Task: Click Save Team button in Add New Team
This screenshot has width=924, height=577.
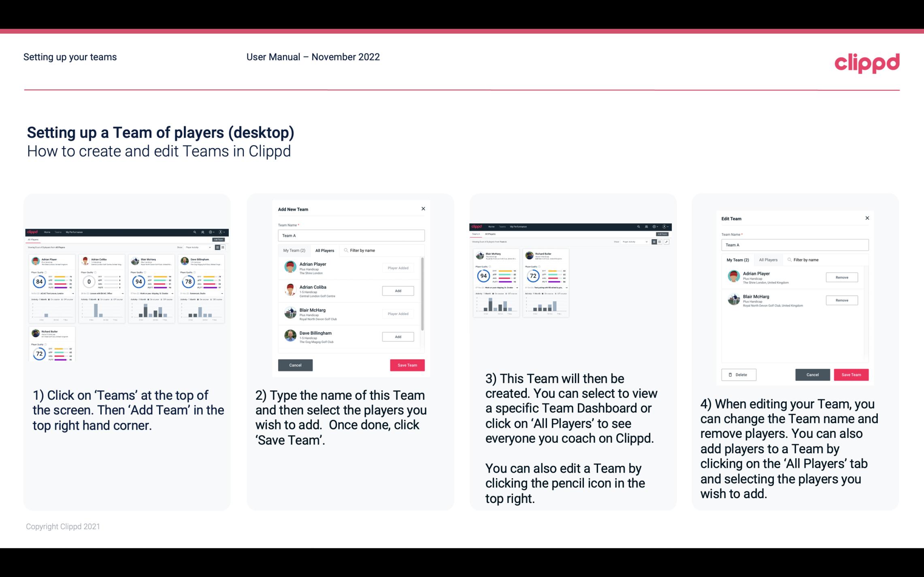Action: coord(407,364)
